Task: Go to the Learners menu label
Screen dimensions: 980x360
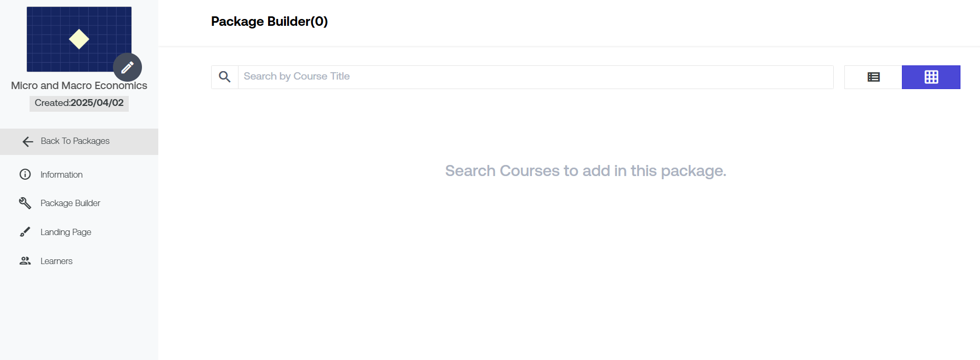Action: [56, 261]
